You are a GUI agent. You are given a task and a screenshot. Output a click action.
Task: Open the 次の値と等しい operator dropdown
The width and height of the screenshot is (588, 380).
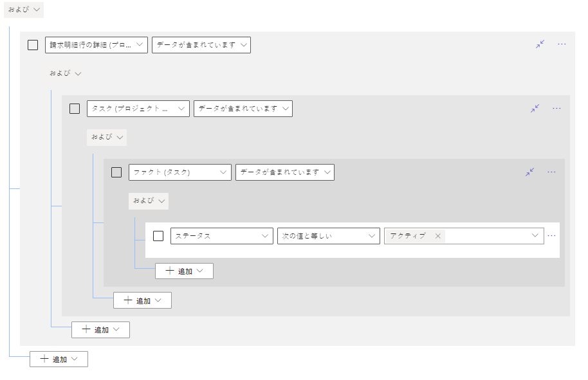coord(328,236)
